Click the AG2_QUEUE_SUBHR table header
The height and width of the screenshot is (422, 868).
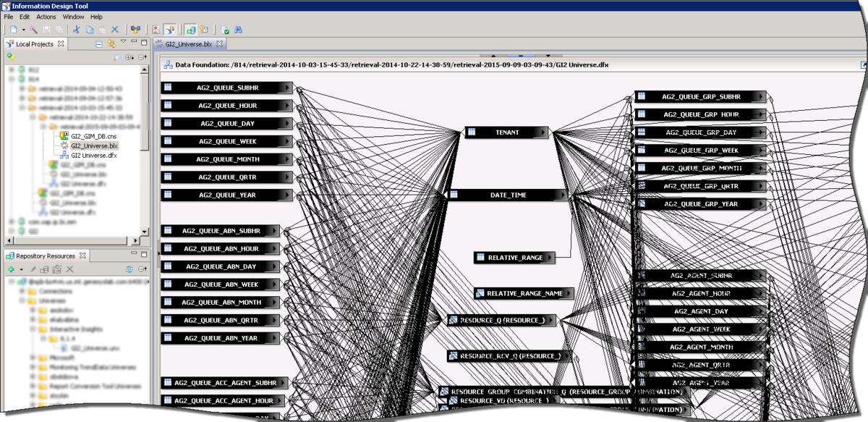tap(227, 88)
